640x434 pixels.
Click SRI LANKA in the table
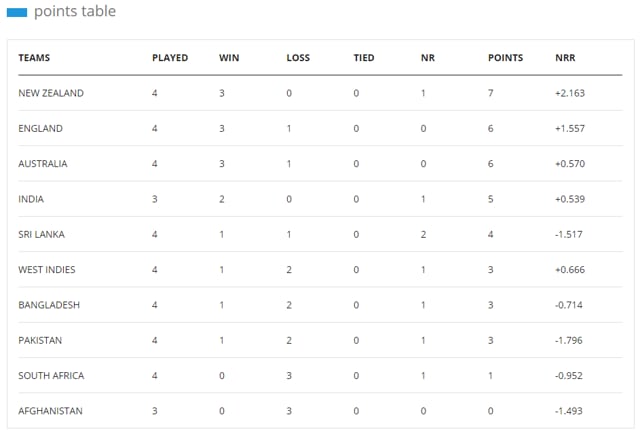pos(42,234)
